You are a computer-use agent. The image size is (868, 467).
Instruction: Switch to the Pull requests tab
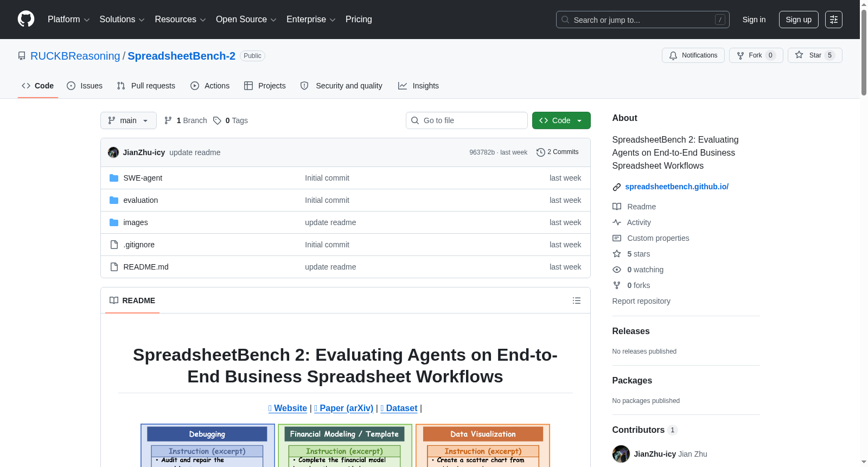click(x=146, y=86)
